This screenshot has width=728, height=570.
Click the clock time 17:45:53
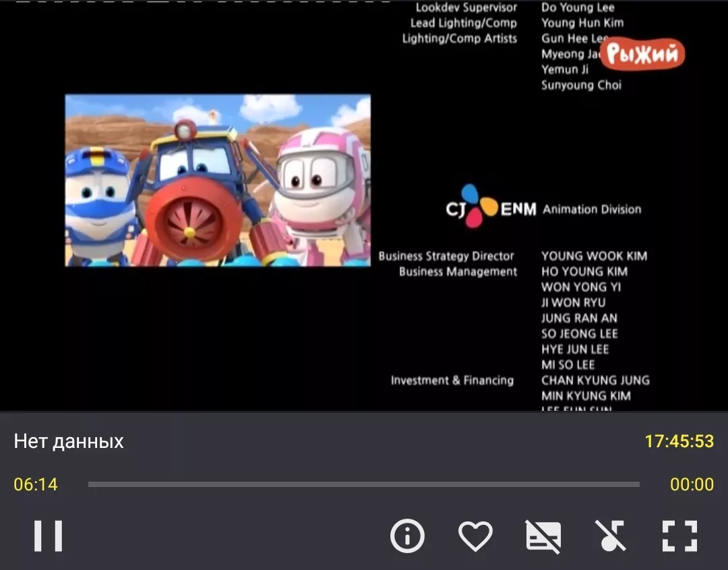coord(679,441)
